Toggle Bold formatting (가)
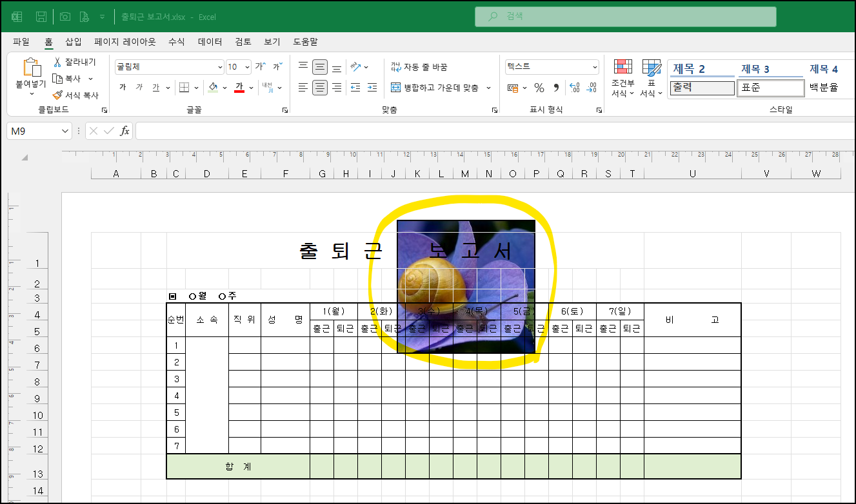Viewport: 856px width, 504px height. [123, 88]
